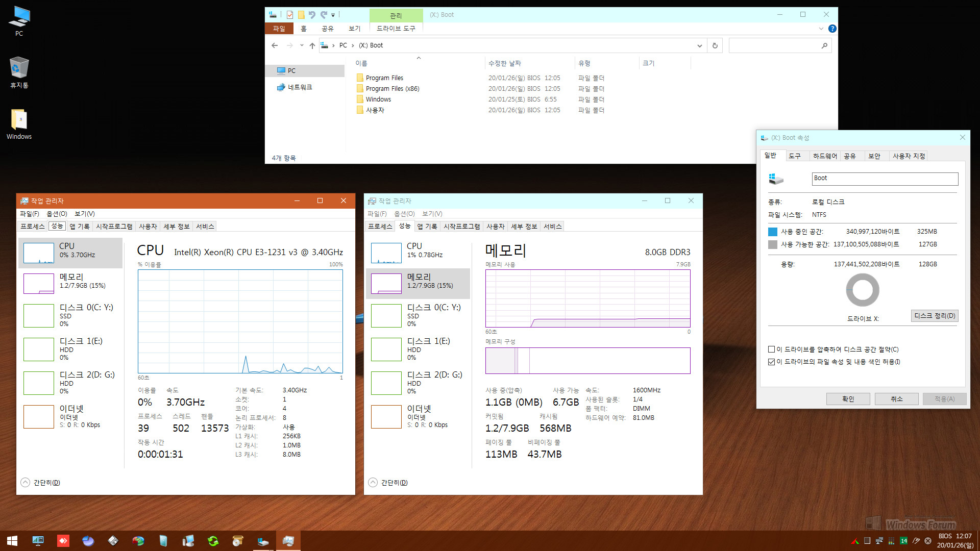
Task: Switch to the Boot drive Explorer taskbar icon
Action: 263,541
